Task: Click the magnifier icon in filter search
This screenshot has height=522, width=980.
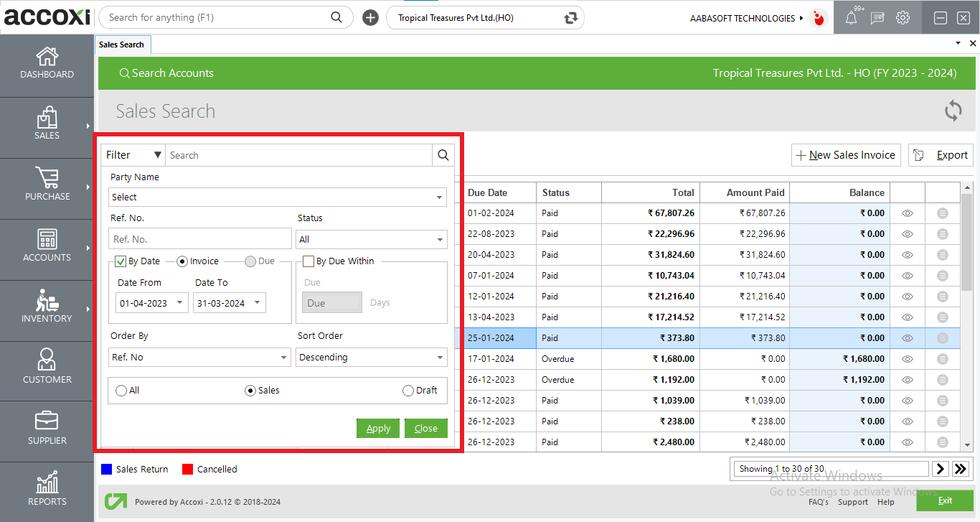Action: (x=443, y=155)
